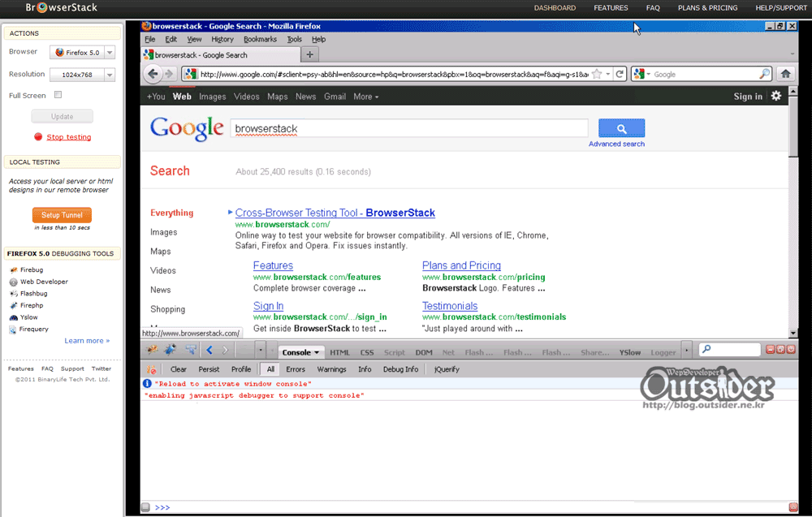The image size is (812, 517).
Task: Click the Yslow tool icon
Action: click(14, 317)
